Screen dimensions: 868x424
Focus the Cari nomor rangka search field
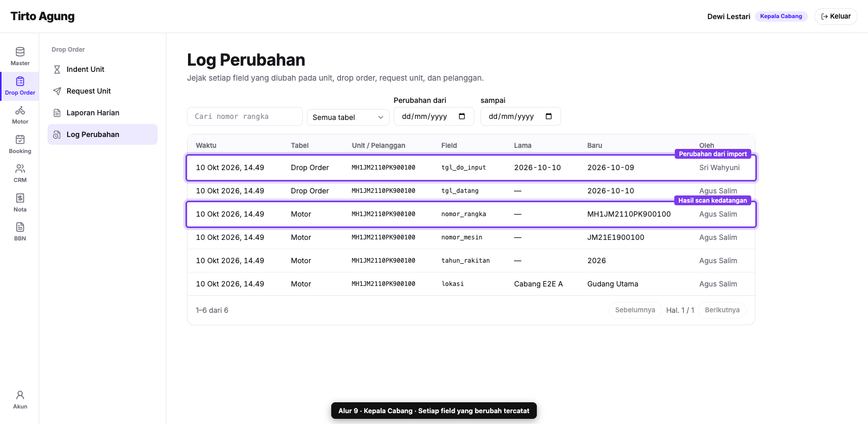coord(245,116)
